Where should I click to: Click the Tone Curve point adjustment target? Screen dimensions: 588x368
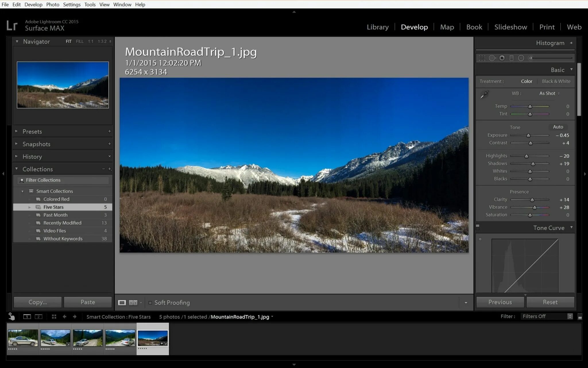click(x=480, y=239)
